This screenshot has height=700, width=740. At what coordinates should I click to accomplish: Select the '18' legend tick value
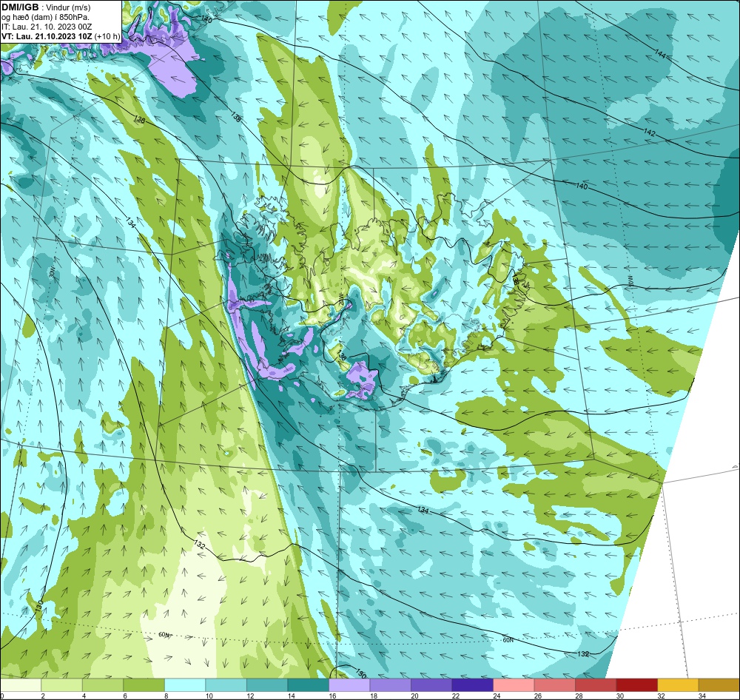pyautogui.click(x=373, y=696)
